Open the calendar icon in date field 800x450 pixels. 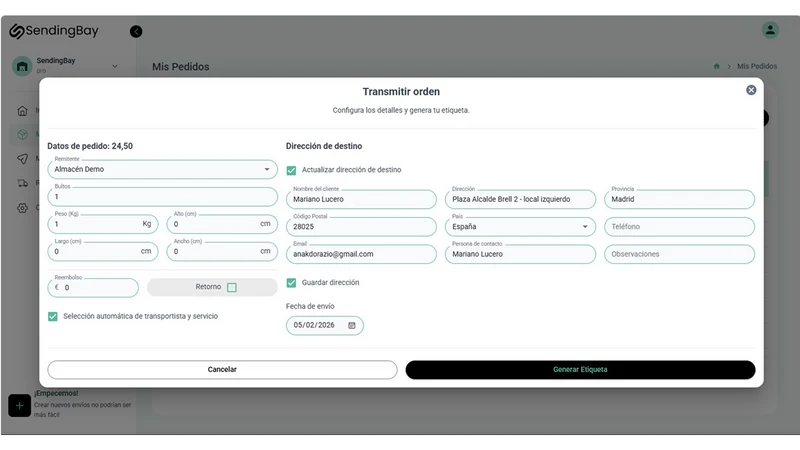(x=352, y=326)
